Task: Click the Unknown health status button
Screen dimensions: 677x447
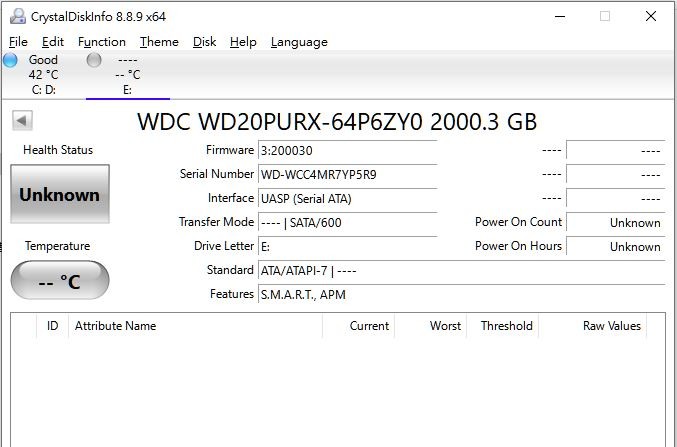Action: point(60,194)
